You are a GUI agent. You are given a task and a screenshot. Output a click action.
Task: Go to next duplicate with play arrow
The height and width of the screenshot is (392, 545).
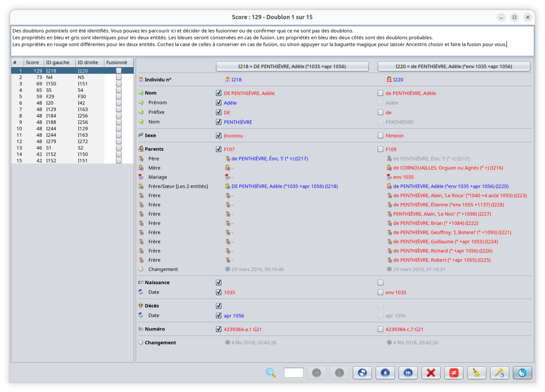click(x=385, y=373)
